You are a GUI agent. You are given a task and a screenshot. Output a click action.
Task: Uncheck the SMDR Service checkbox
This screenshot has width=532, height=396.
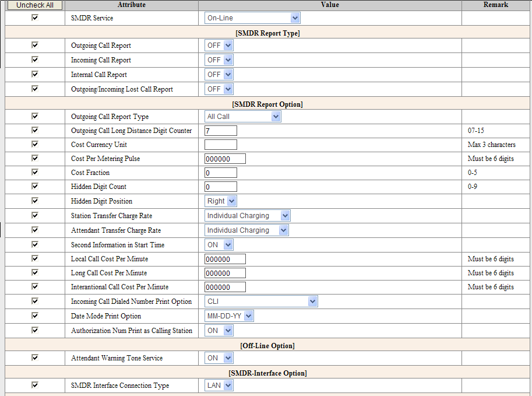click(35, 17)
